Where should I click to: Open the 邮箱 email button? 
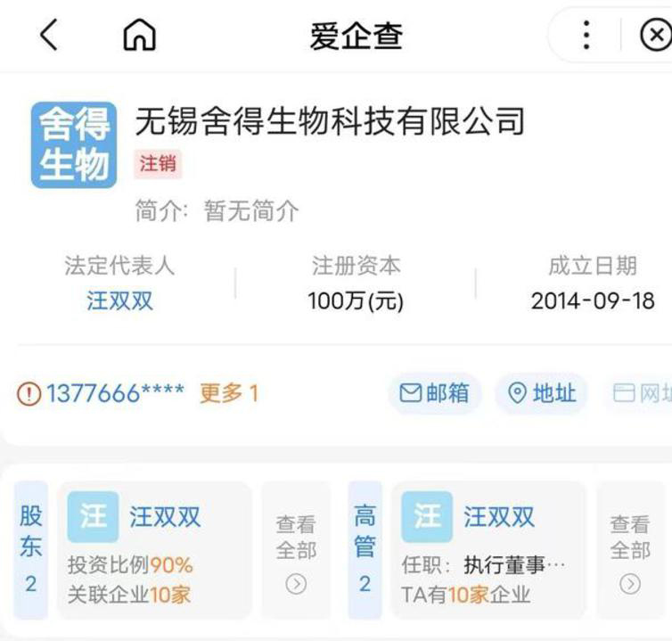434,393
